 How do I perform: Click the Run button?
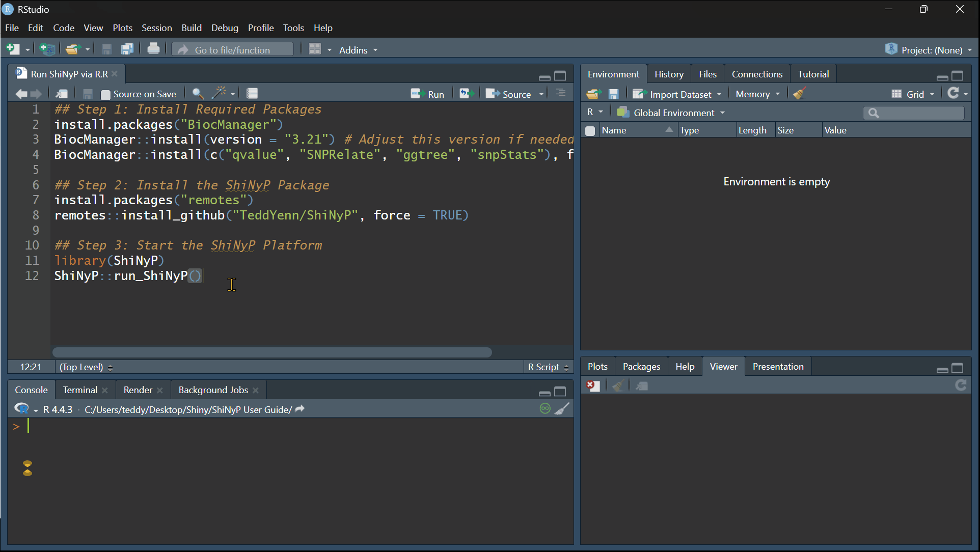click(427, 94)
